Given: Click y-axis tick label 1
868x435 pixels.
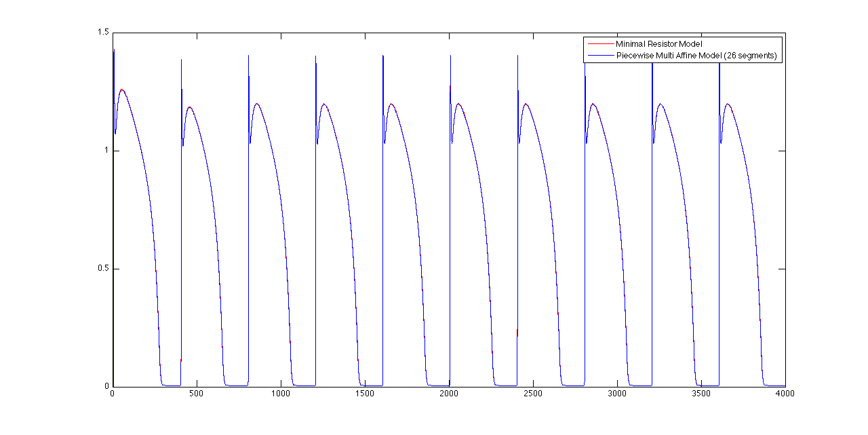Looking at the screenshot, I should (x=106, y=151).
